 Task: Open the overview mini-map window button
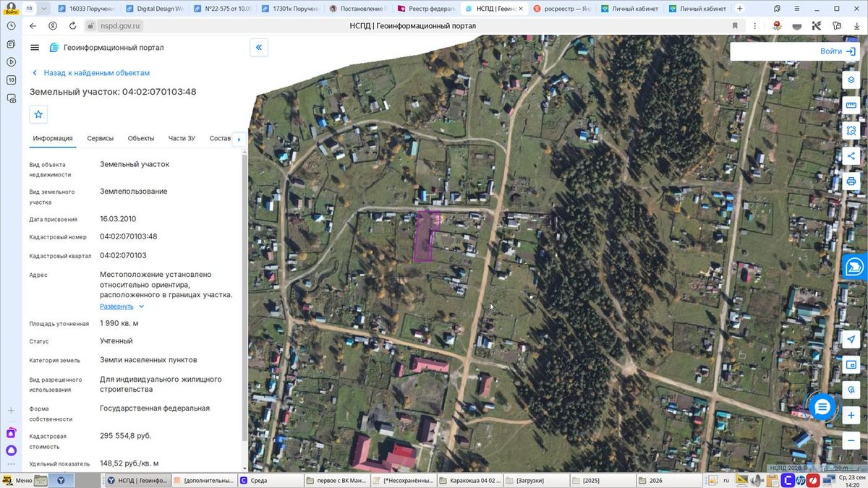[851, 364]
